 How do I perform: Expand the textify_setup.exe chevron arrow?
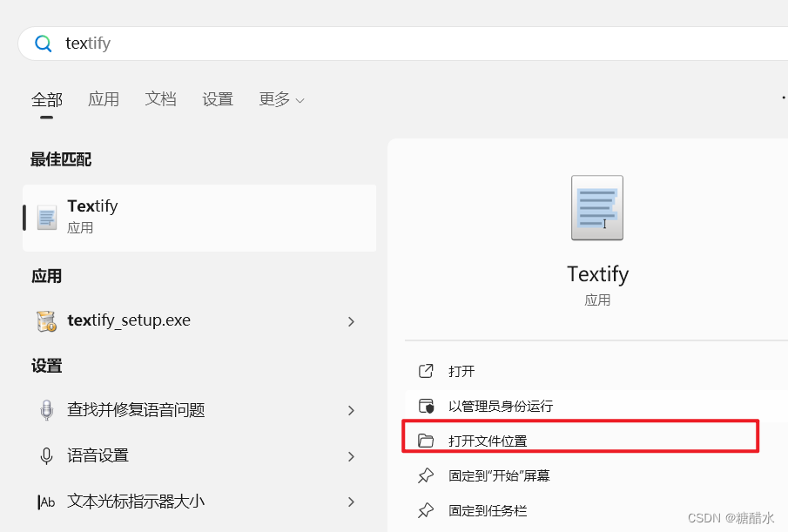(x=351, y=321)
